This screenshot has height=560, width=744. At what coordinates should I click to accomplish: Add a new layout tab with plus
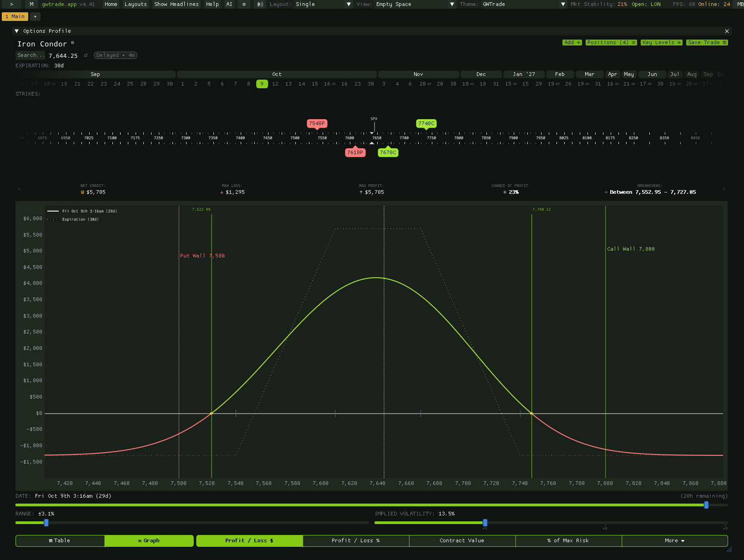click(x=35, y=16)
